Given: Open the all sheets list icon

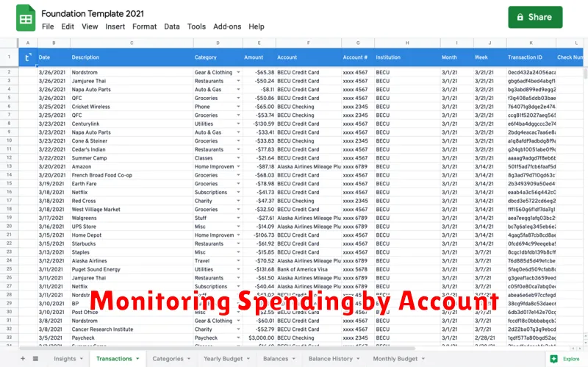Looking at the screenshot, I should [x=35, y=358].
